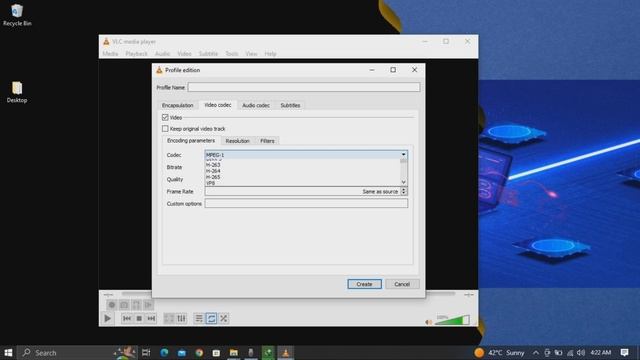
Task: Click the Cancel button
Action: (402, 284)
